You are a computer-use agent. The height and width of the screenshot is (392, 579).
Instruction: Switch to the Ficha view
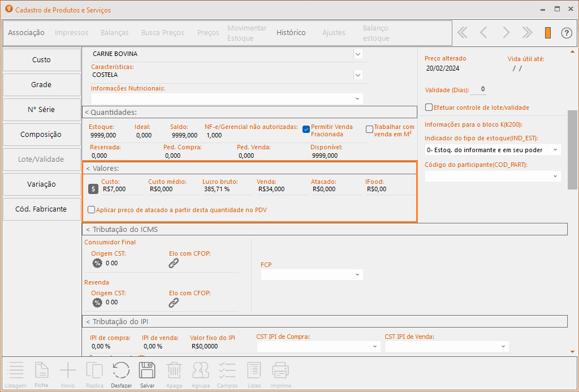pos(41,374)
